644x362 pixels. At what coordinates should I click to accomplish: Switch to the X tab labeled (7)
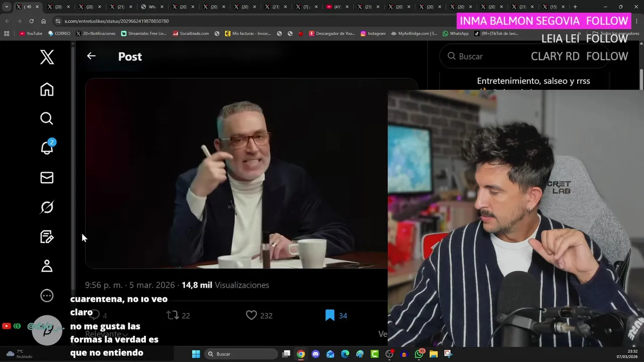pos(306,7)
